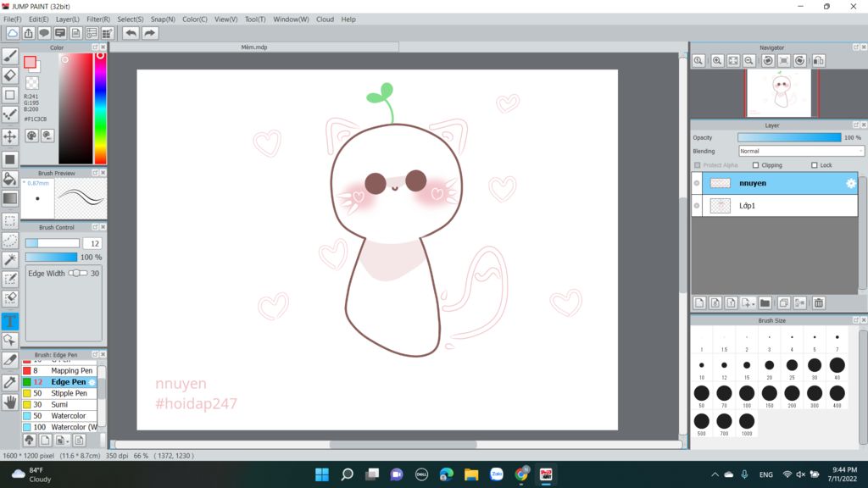Enable the layer Lock checkbox

pos(815,165)
